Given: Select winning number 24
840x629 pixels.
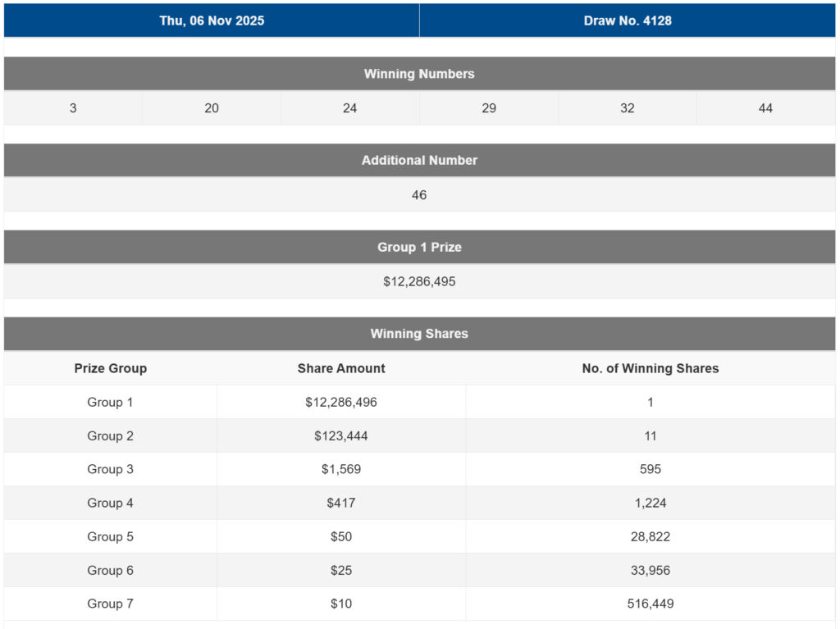Looking at the screenshot, I should click(x=350, y=108).
